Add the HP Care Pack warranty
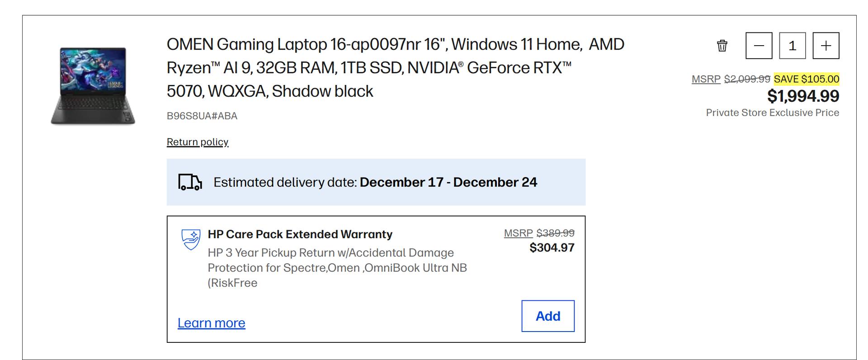Viewport: 868px width, 360px height. pos(548,316)
